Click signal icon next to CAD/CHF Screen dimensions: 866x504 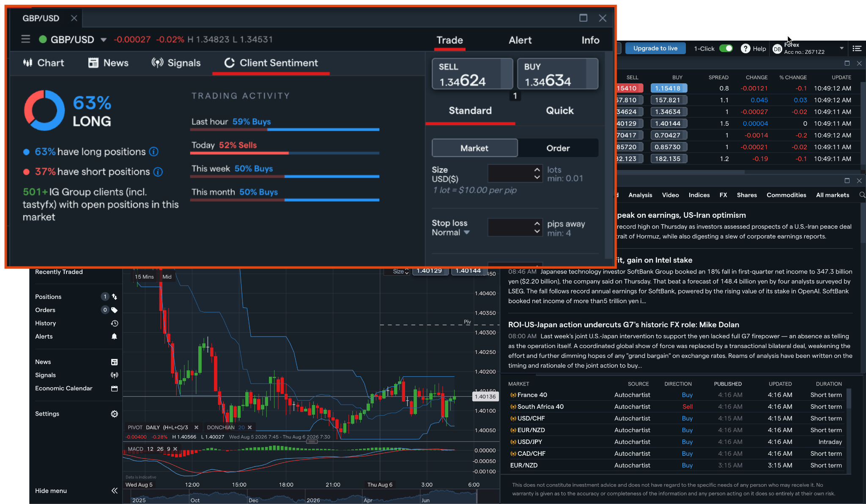[x=513, y=454]
